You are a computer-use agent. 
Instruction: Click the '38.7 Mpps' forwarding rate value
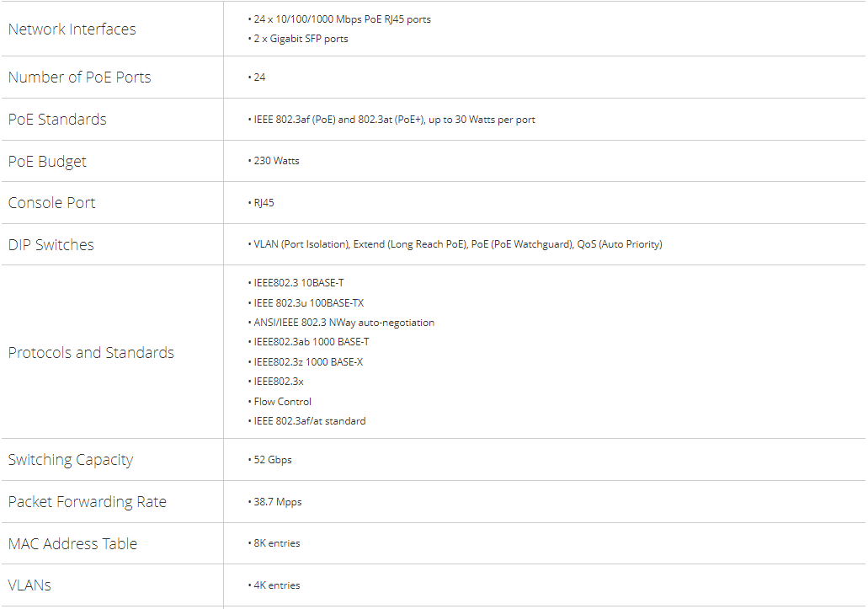(x=277, y=502)
